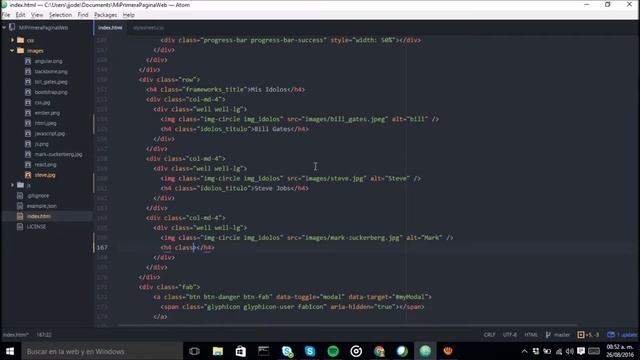Open mark-zuckerberg.jpg in tree view

pos(58,154)
